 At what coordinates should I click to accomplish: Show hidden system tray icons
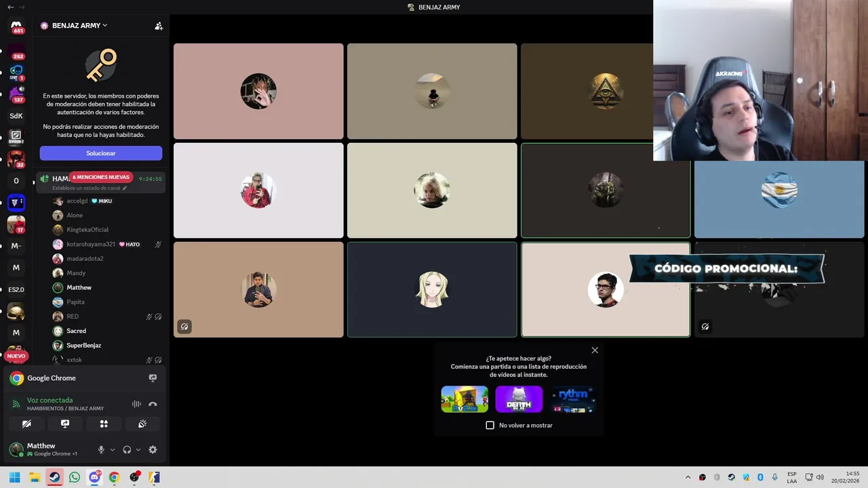point(688,477)
